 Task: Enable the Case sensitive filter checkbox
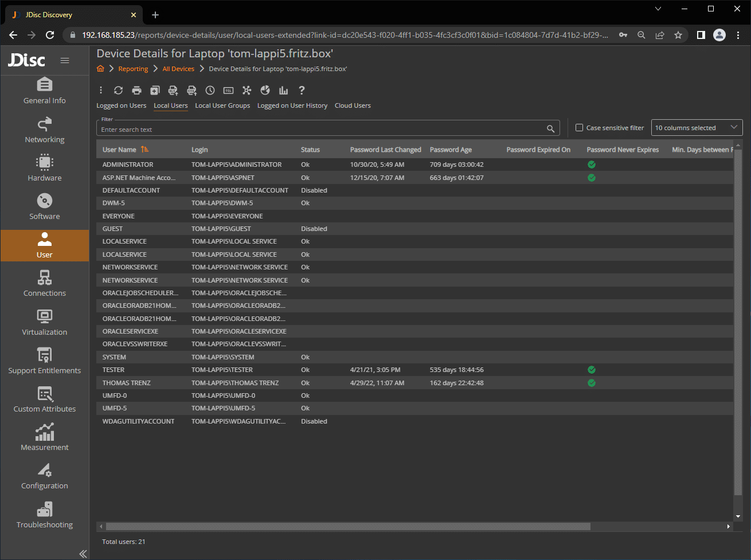pos(579,128)
